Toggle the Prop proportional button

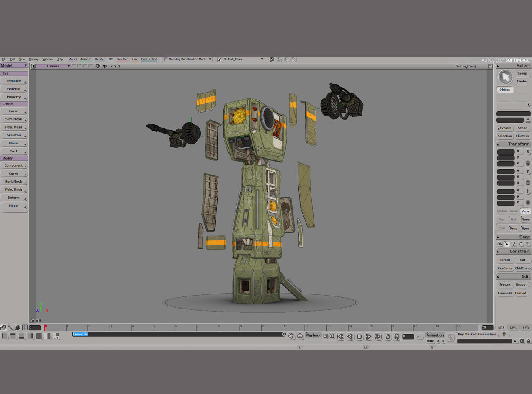coord(513,228)
